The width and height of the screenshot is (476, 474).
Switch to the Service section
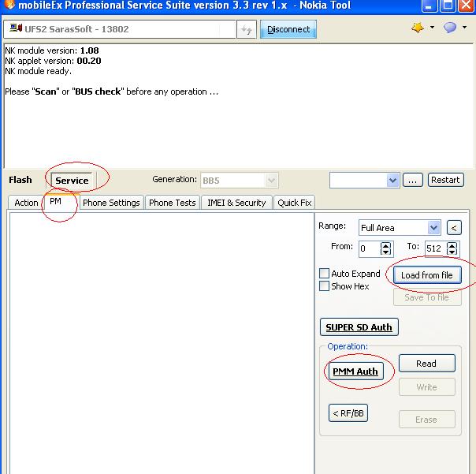pyautogui.click(x=72, y=181)
